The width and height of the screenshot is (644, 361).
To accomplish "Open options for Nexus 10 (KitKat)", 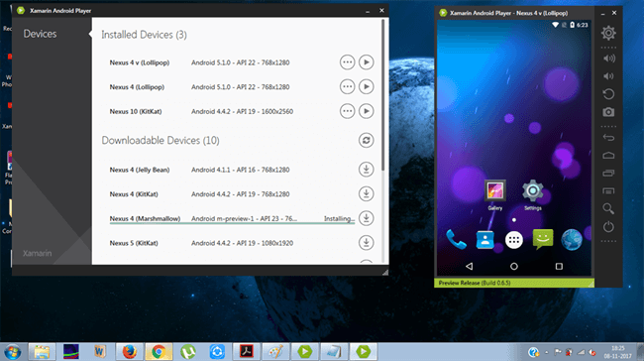I will 347,111.
